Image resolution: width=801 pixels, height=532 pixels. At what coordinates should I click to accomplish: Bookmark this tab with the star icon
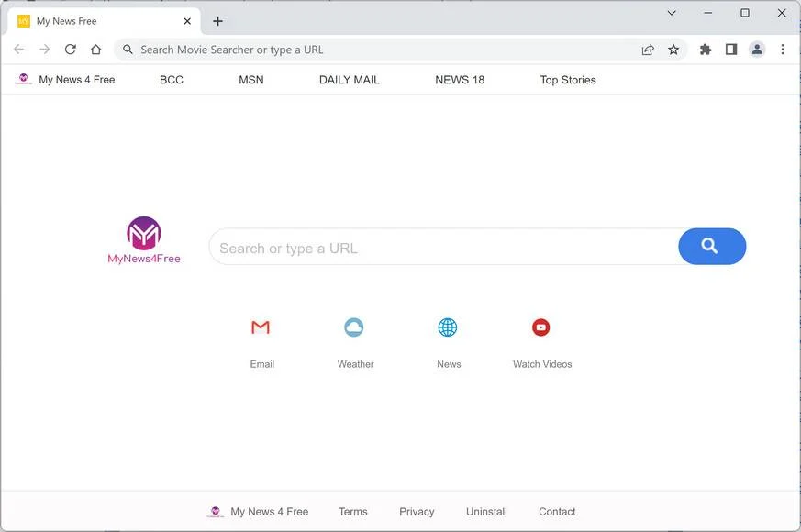click(673, 50)
